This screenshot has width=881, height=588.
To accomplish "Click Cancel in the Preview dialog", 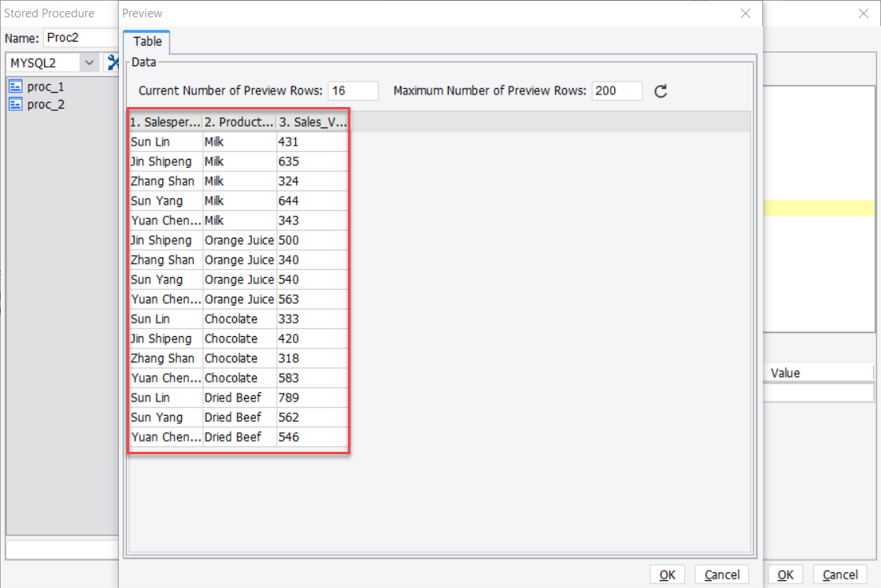I will (721, 574).
